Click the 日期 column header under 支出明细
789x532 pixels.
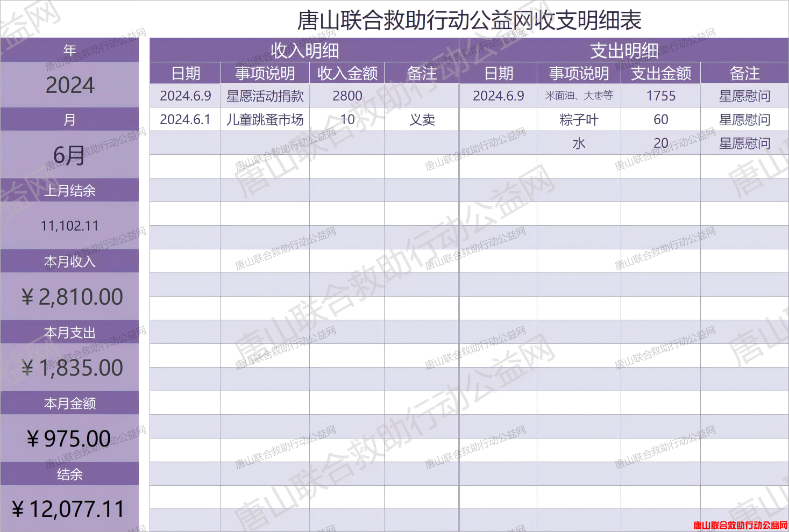pyautogui.click(x=498, y=73)
